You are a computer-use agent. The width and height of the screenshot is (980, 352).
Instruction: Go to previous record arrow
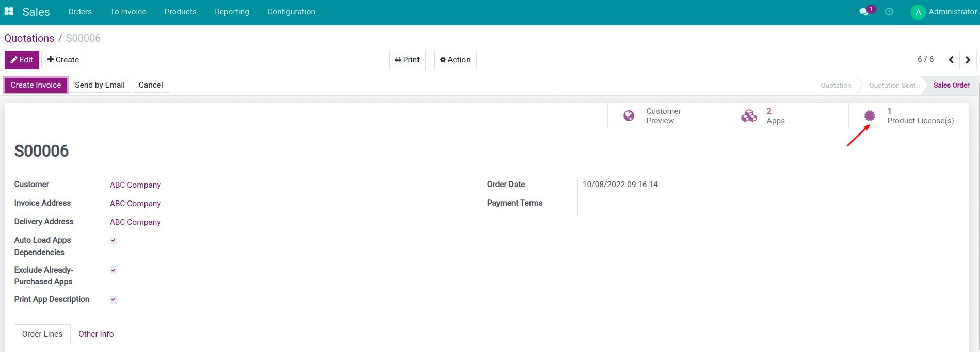tap(951, 60)
